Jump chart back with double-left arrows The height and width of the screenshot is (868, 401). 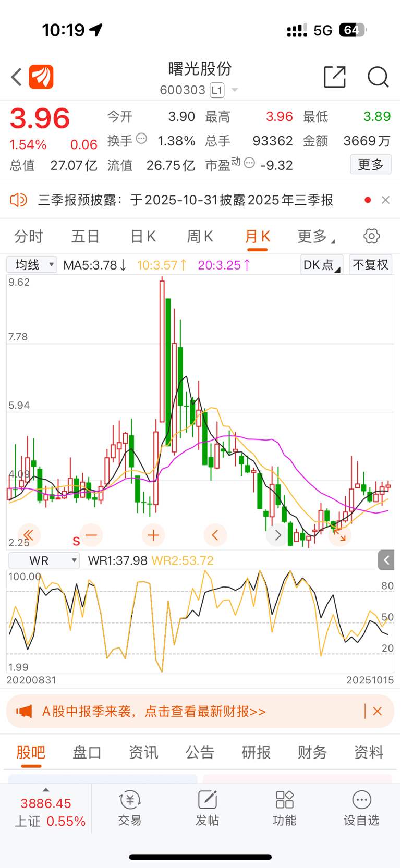coord(29,535)
